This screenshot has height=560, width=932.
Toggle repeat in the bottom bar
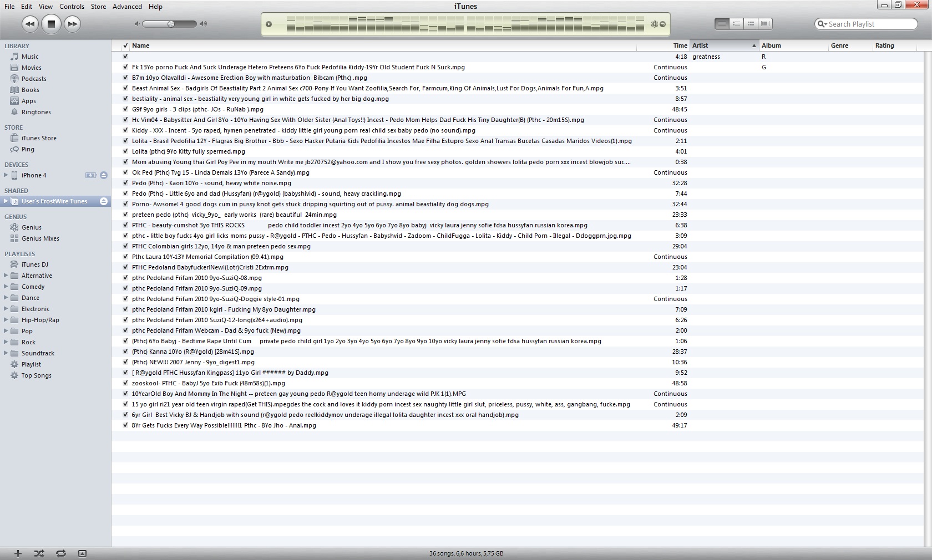[61, 553]
